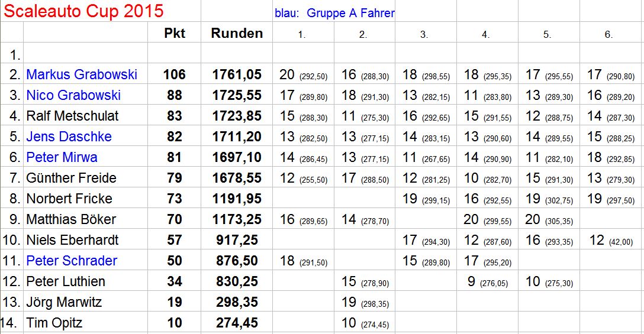
Task: Click driver name Nico Grabowski
Action: (x=73, y=95)
